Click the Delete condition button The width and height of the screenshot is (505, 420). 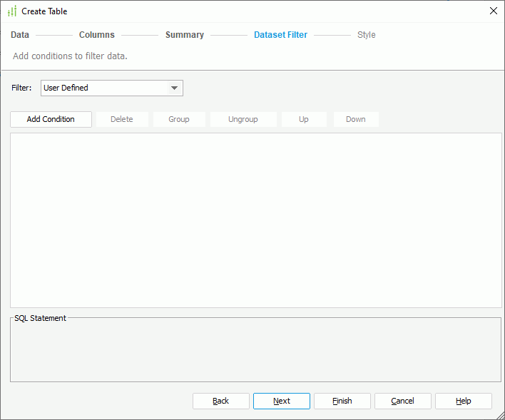coord(122,119)
